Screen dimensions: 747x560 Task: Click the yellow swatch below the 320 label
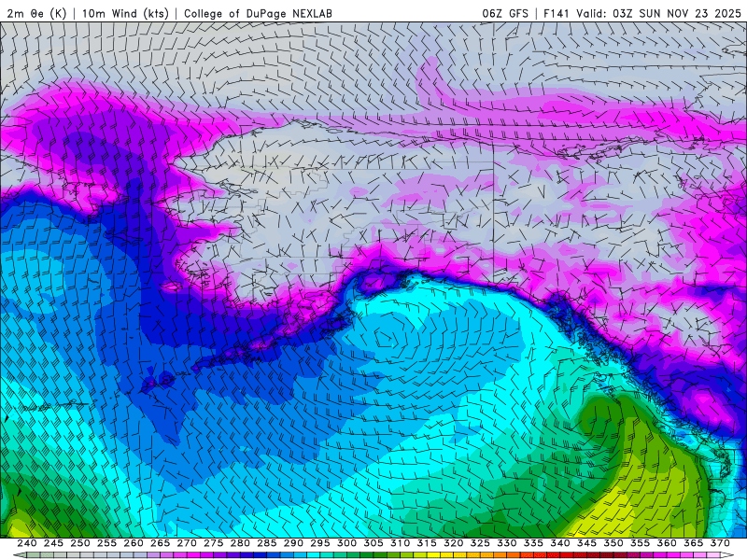click(447, 555)
